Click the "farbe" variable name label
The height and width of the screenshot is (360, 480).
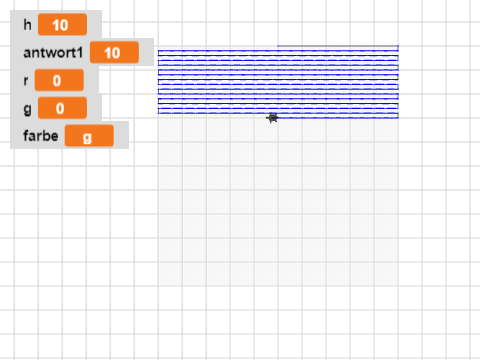[41, 136]
